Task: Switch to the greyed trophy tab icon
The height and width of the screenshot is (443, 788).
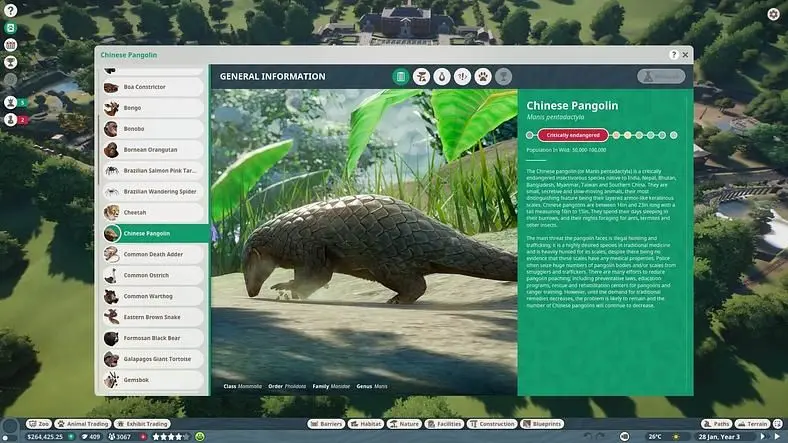Action: tap(503, 76)
